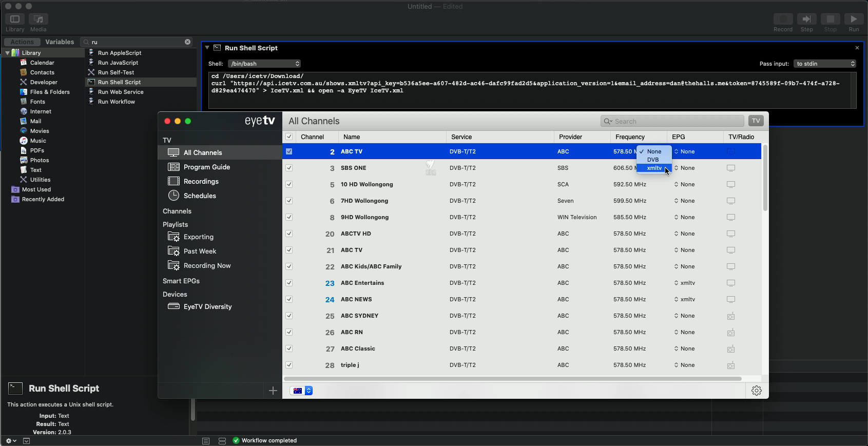Screen dimensions: 868x446
Task: Open the EyeTV settings gear menu
Action: coord(757,391)
